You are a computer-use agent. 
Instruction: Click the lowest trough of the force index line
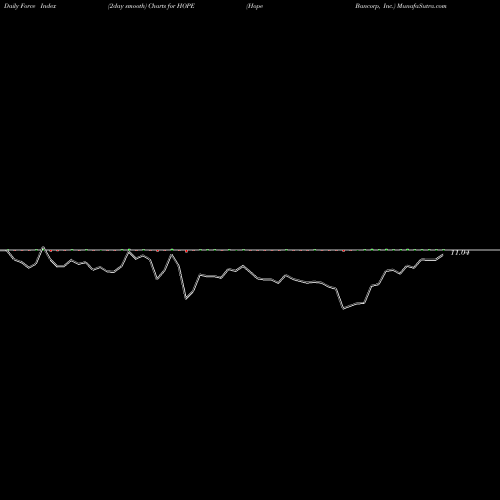[x=344, y=309]
